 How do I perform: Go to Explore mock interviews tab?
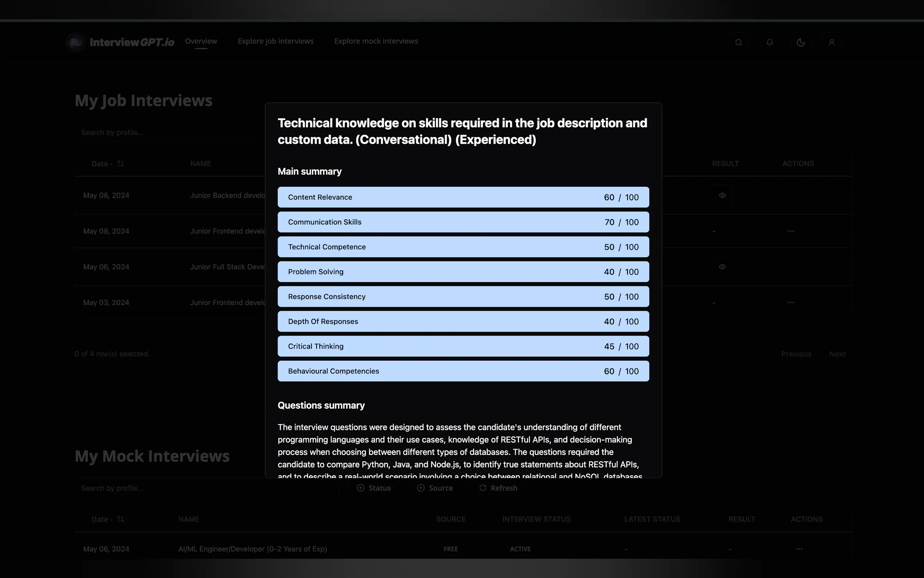point(376,41)
